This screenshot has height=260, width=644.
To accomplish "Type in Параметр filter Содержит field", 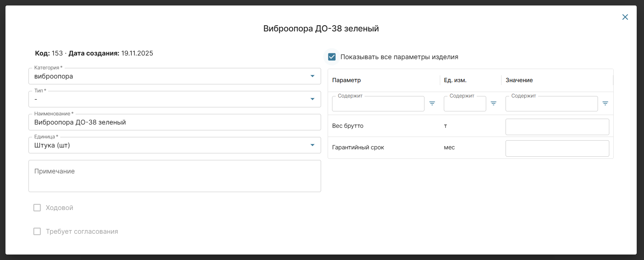I will pyautogui.click(x=378, y=104).
